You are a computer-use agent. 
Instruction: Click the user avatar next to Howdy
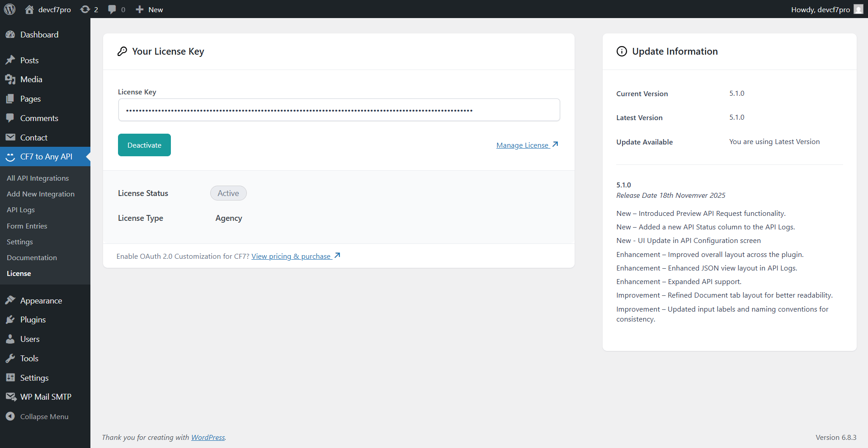(858, 9)
